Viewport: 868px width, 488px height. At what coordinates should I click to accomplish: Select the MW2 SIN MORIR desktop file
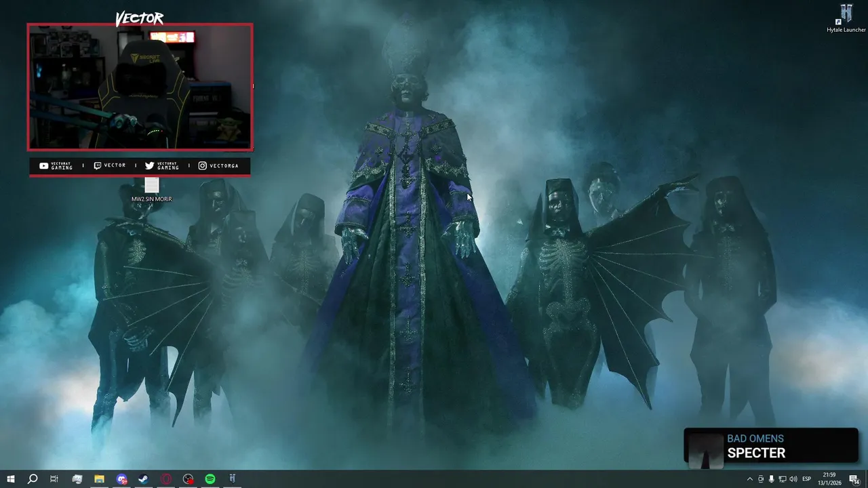click(x=151, y=190)
